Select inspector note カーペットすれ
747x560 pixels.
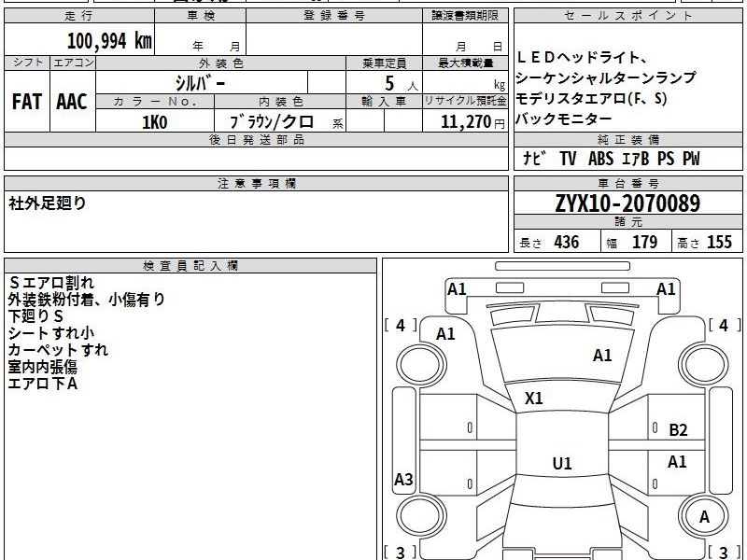(58, 350)
